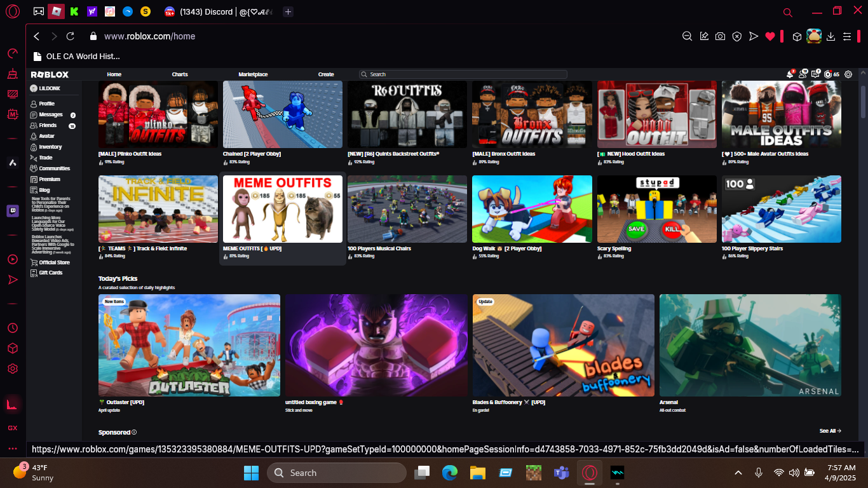Image resolution: width=868 pixels, height=488 pixels.
Task: Take a snapshot with the camera icon
Action: click(720, 36)
